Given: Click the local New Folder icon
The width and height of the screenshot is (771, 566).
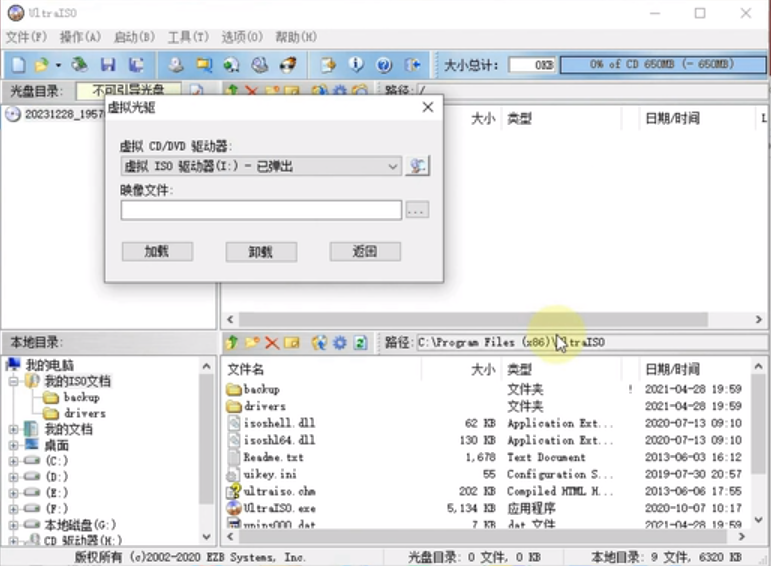Looking at the screenshot, I should 252,342.
